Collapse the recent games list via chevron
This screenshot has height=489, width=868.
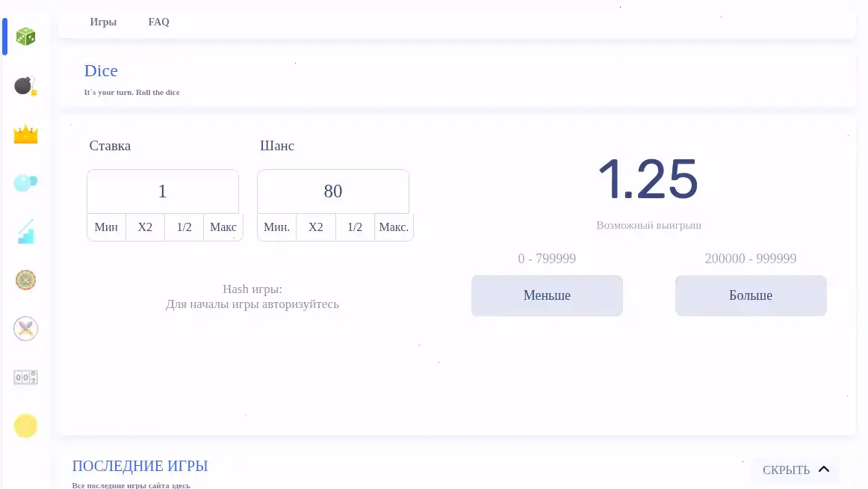point(825,469)
